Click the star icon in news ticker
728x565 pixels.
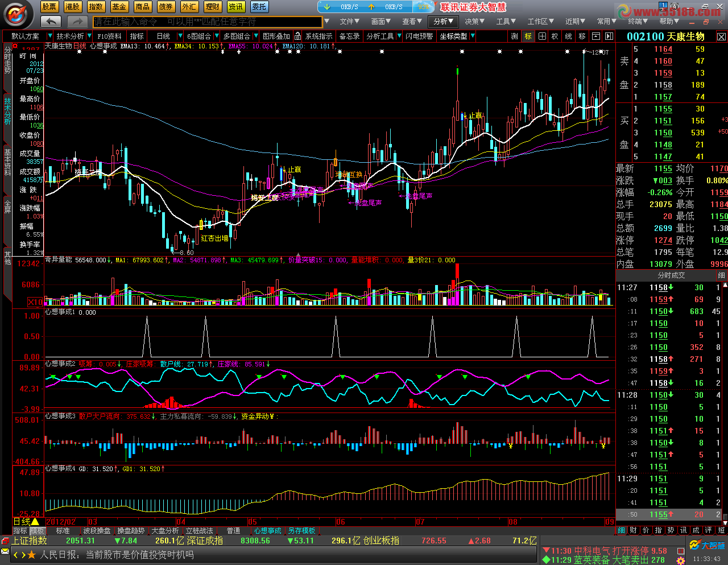31,555
